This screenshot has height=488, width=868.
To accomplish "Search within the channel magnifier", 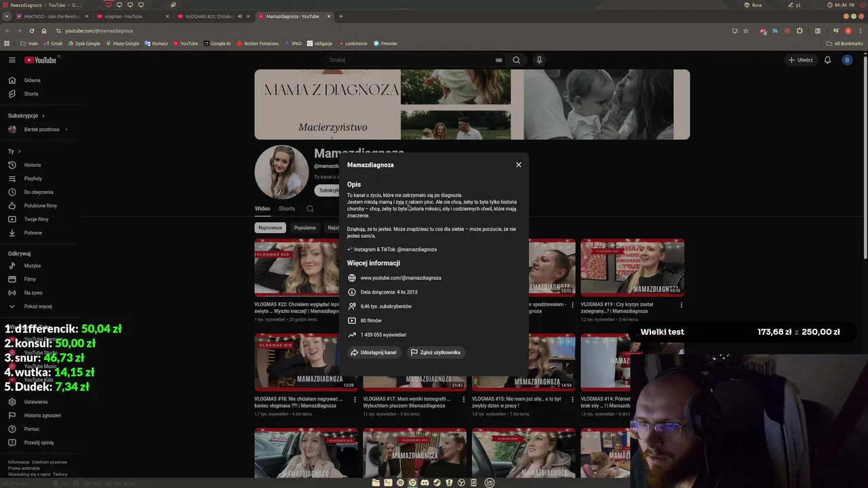I will point(310,209).
